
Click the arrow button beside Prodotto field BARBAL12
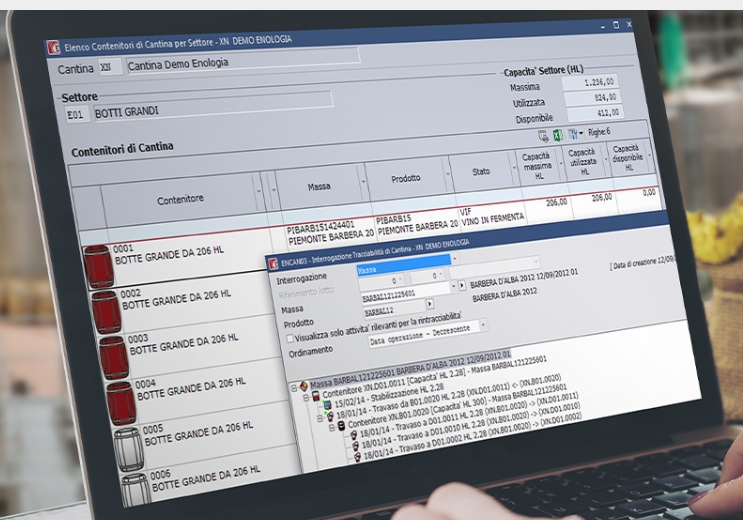[430, 304]
